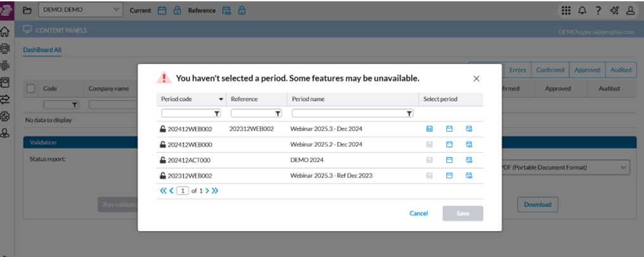Go to the next page in pagination
Screen dimensions: 644x257
pyautogui.click(x=207, y=191)
